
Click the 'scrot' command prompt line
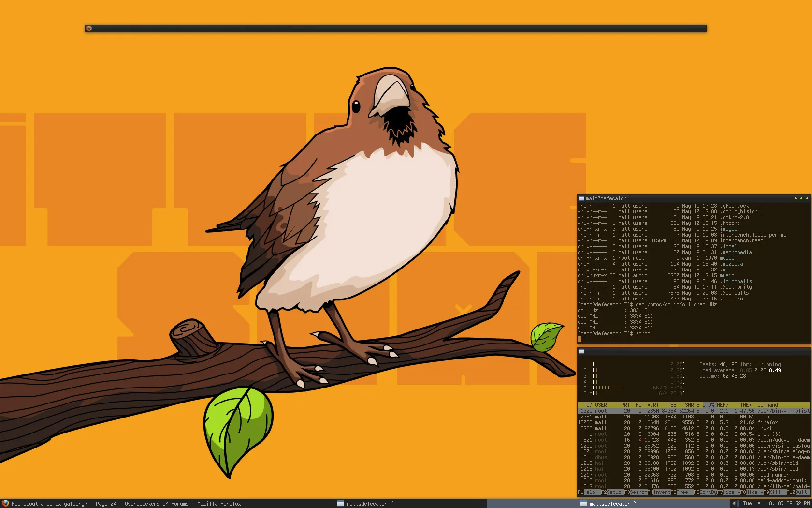tap(614, 333)
